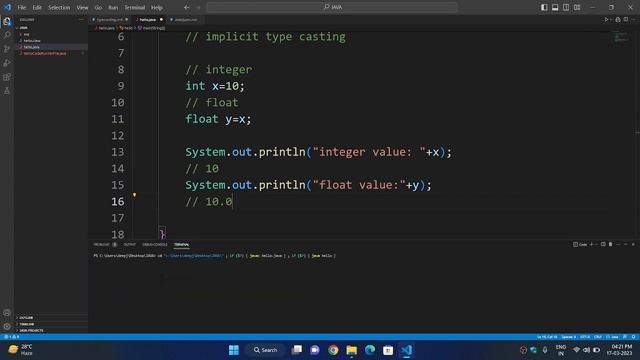This screenshot has height=360, width=640.
Task: Open weather widget showing 28°C Haze
Action: click(x=20, y=350)
